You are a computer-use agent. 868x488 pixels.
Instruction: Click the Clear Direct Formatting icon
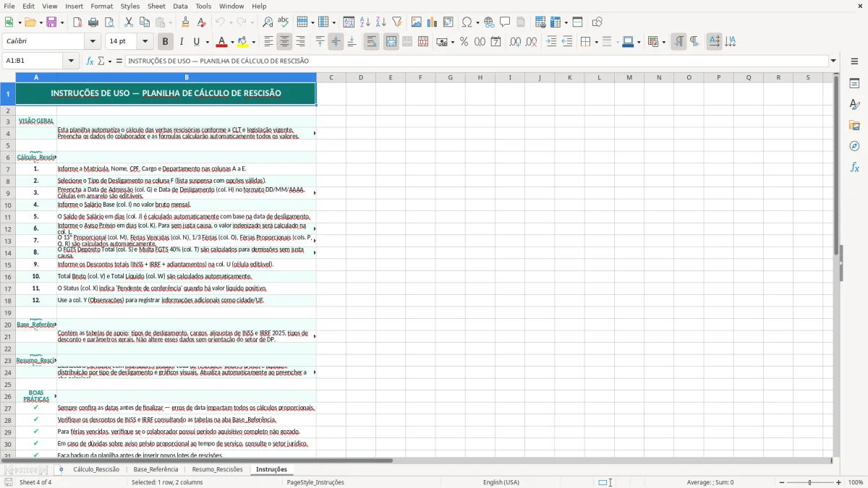[x=202, y=22]
